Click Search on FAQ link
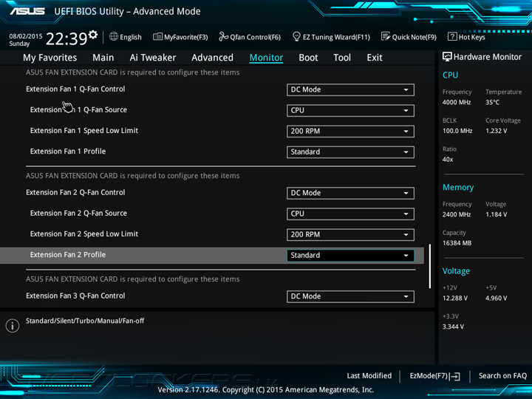The image size is (532, 399). (x=502, y=376)
